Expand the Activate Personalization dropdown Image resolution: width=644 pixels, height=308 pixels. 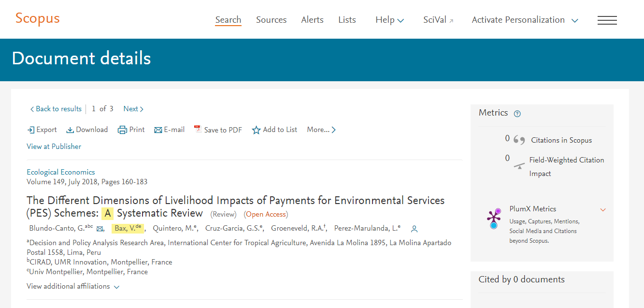pos(525,20)
